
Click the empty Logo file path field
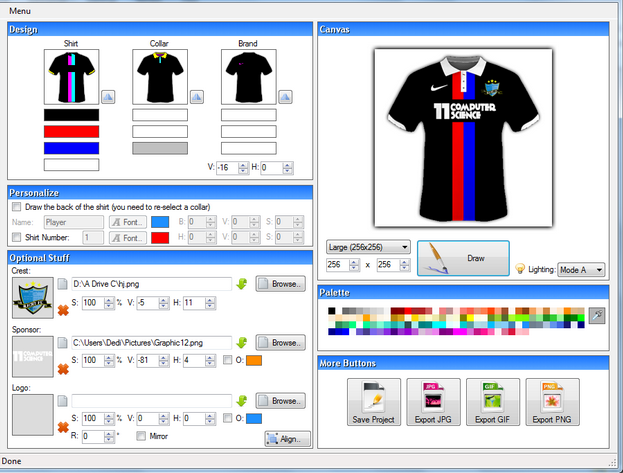151,401
